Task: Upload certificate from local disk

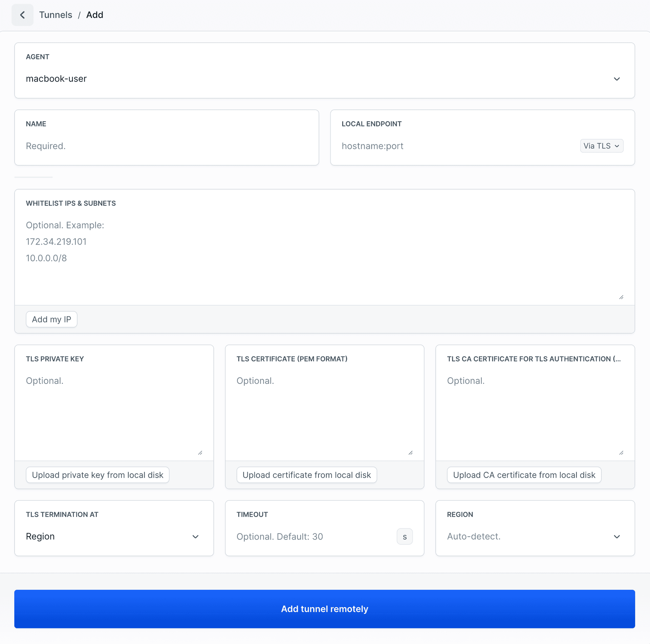Action: pyautogui.click(x=306, y=475)
